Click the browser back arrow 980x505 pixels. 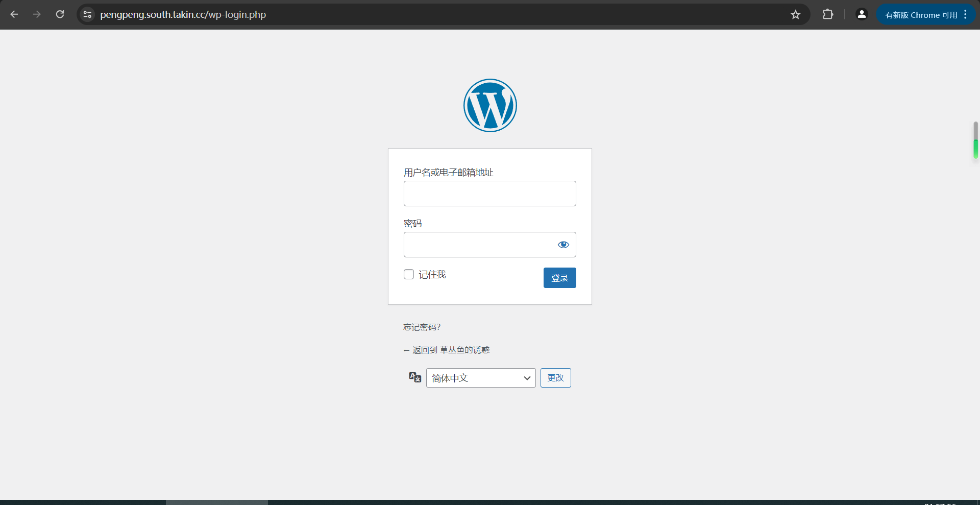tap(14, 14)
